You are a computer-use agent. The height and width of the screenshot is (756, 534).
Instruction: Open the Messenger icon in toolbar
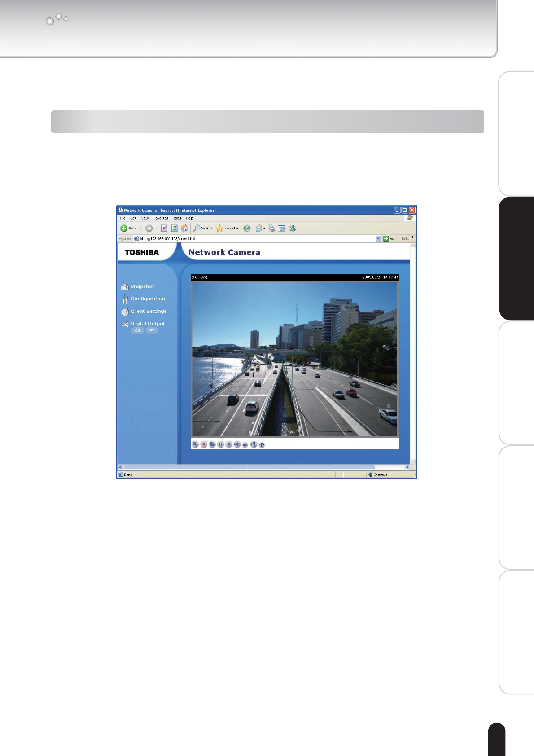point(293,228)
